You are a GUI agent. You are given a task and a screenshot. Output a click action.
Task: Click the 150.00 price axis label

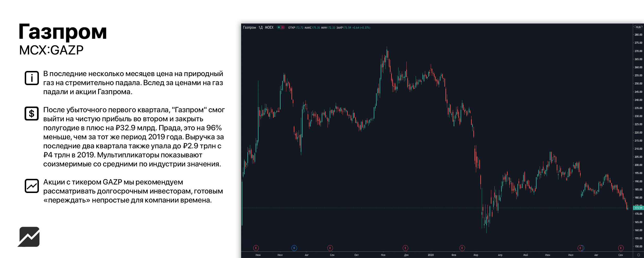(638, 246)
